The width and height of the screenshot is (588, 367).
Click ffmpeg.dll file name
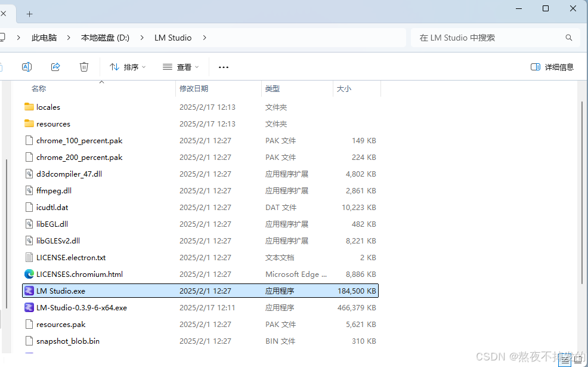54,190
